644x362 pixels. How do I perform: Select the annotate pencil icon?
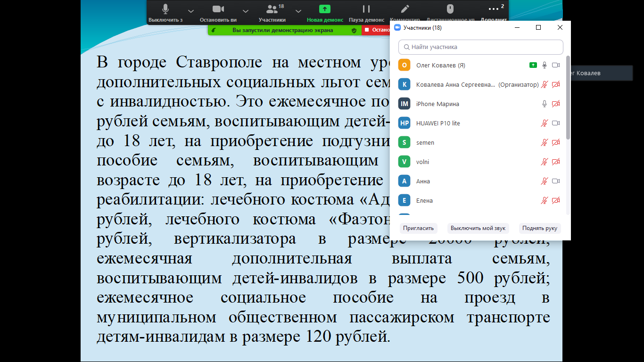405,9
